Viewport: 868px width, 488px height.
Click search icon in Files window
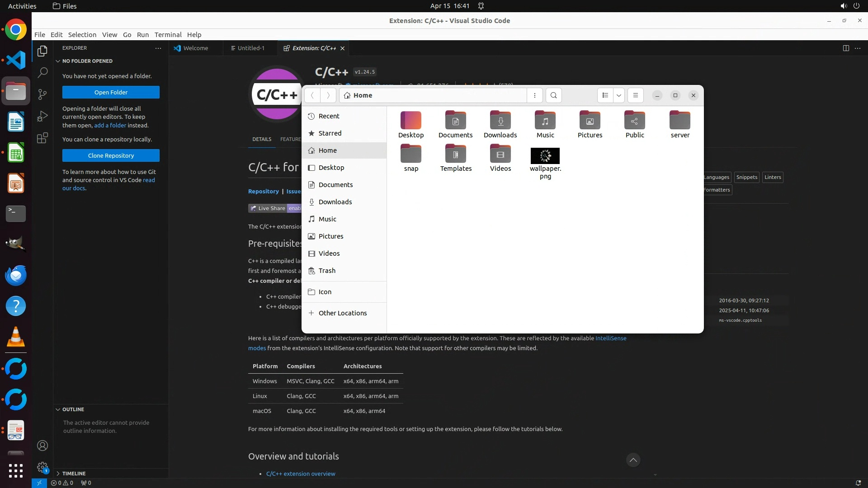554,95
